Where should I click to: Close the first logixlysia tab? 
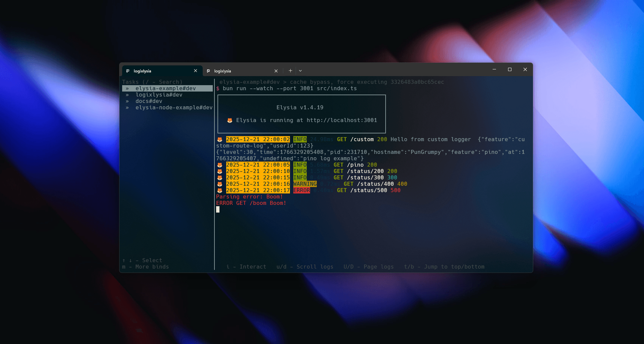tap(196, 71)
